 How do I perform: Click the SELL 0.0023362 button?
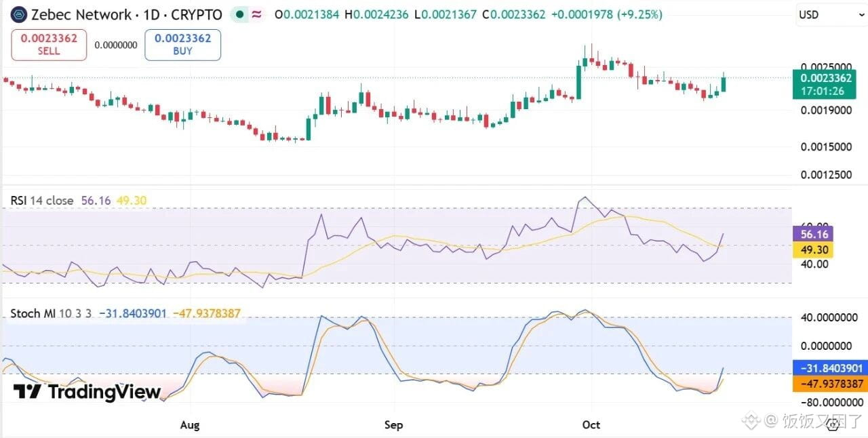point(49,45)
